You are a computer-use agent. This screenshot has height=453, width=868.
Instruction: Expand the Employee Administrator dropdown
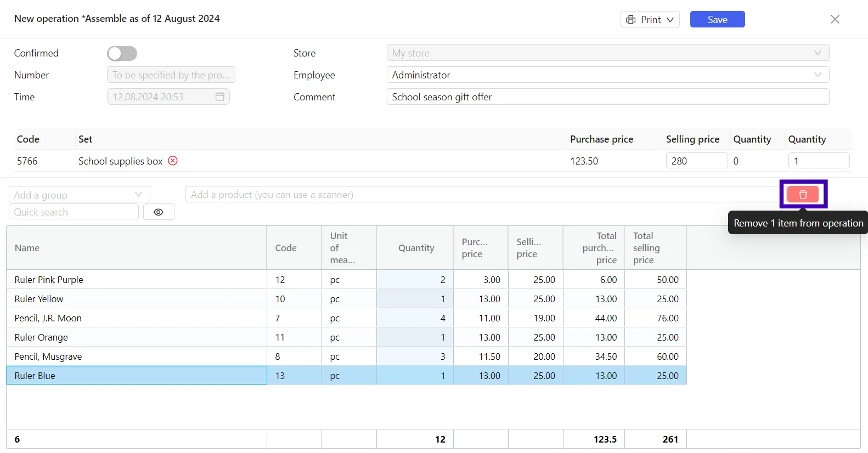tap(608, 75)
